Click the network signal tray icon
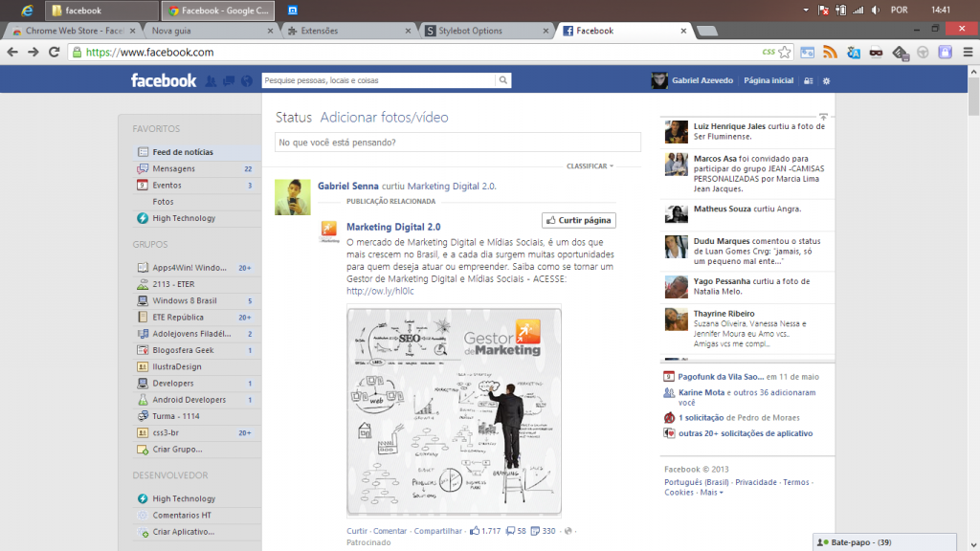Image resolution: width=980 pixels, height=551 pixels. pyautogui.click(x=858, y=10)
